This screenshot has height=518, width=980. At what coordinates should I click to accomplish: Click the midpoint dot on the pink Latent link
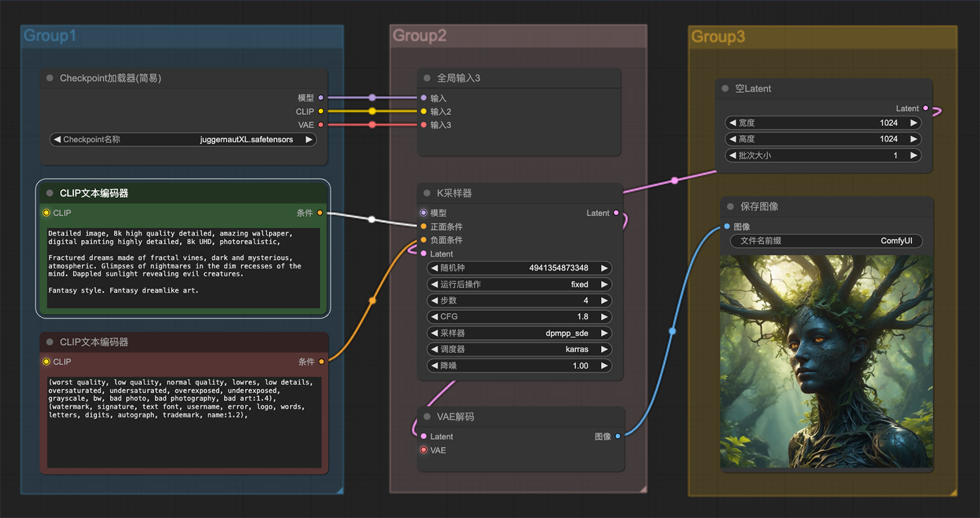(x=674, y=180)
